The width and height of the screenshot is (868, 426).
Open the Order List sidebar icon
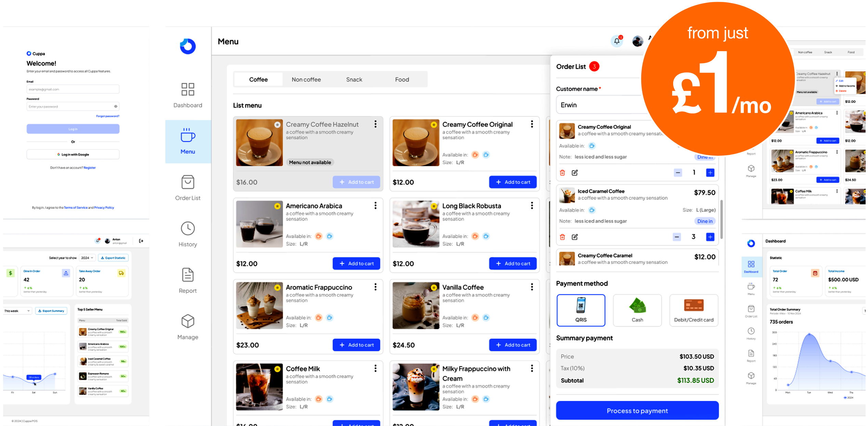pos(188,187)
